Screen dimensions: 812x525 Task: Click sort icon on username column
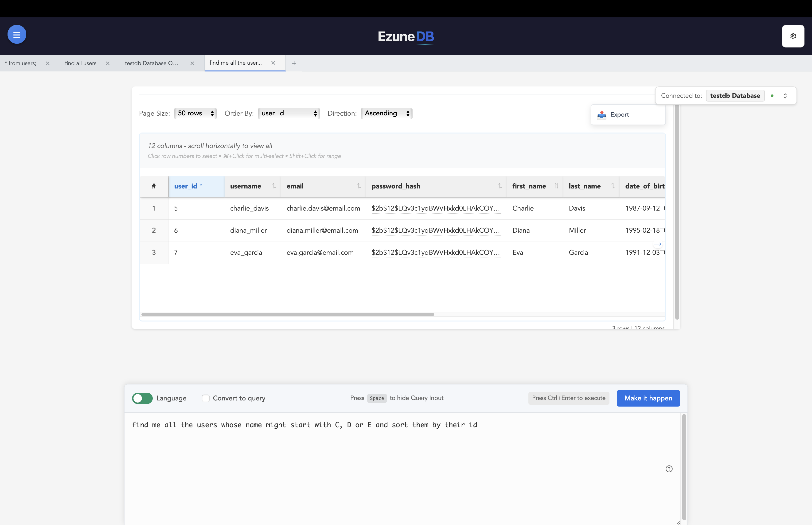tap(274, 186)
